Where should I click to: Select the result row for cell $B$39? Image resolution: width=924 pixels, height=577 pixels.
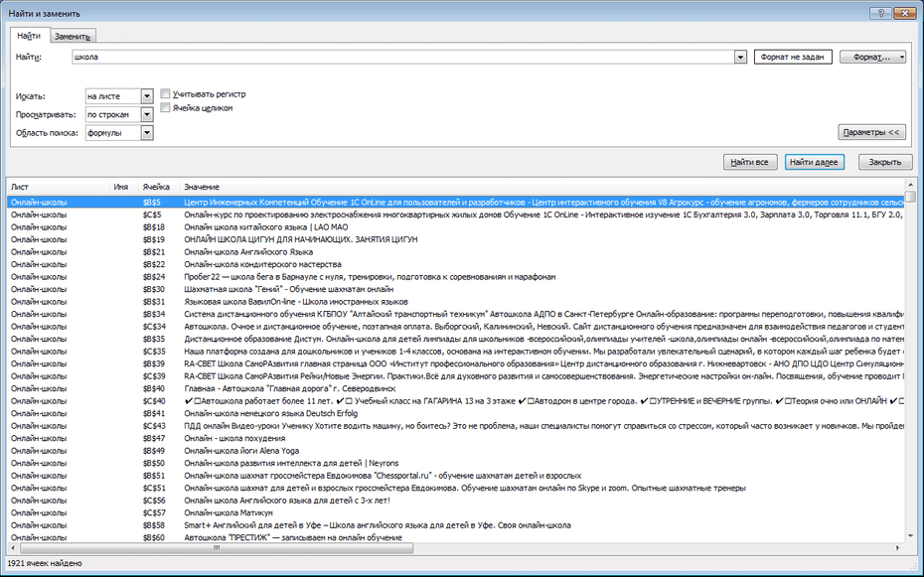click(x=455, y=363)
